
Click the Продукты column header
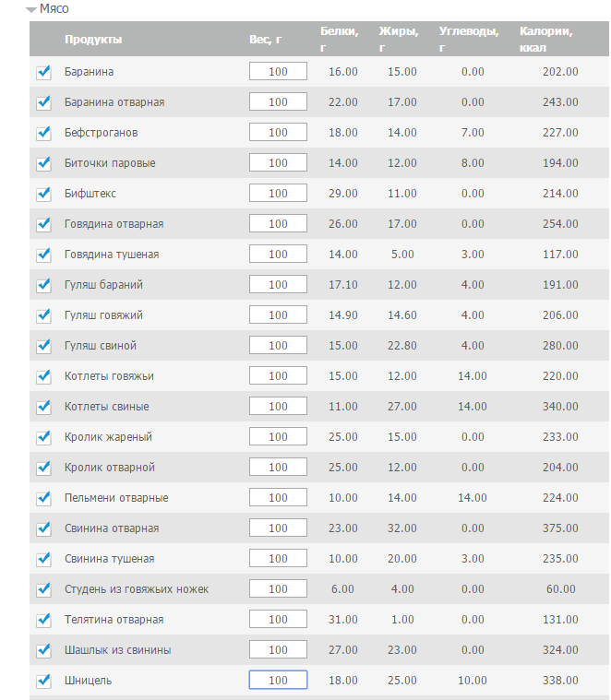pyautogui.click(x=93, y=40)
